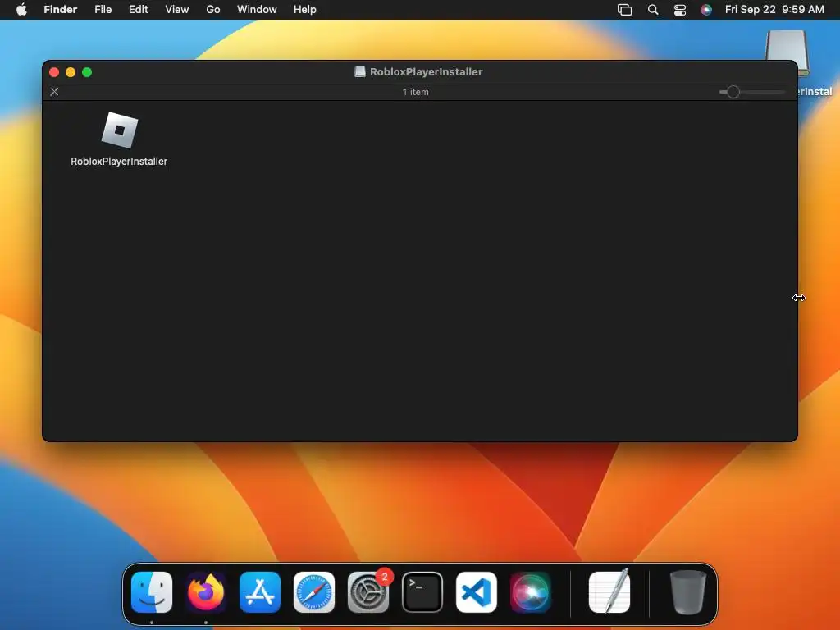Open the Edit menu

pyautogui.click(x=138, y=10)
